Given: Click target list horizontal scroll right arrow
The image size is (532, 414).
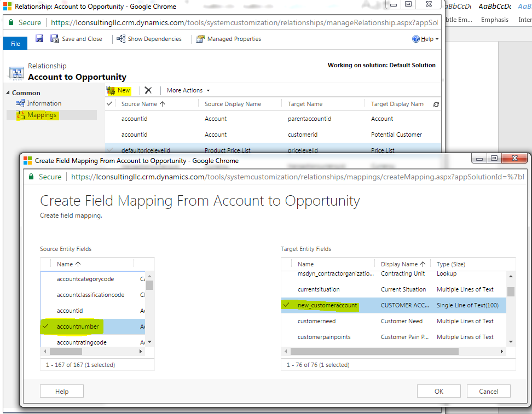Looking at the screenshot, I should [502, 351].
